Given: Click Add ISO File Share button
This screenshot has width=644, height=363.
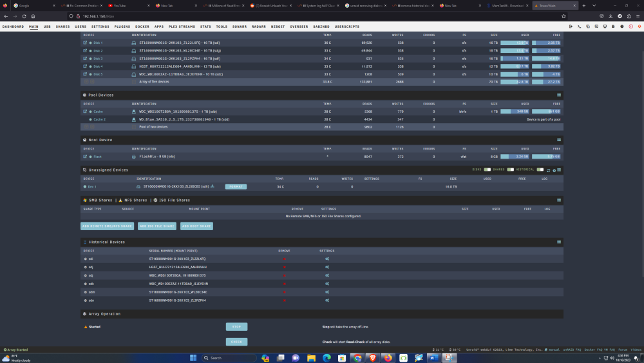Looking at the screenshot, I should pyautogui.click(x=157, y=226).
